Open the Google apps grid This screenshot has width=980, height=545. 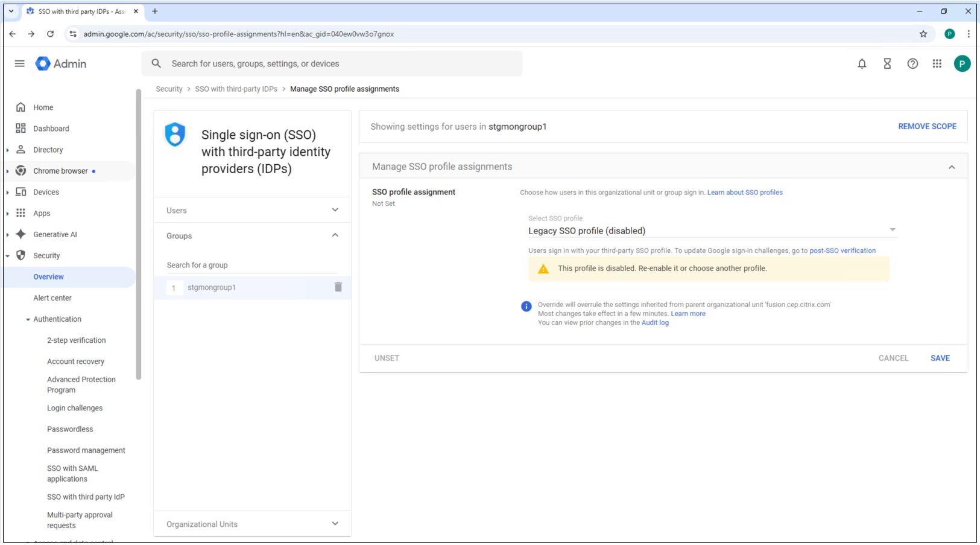(937, 63)
